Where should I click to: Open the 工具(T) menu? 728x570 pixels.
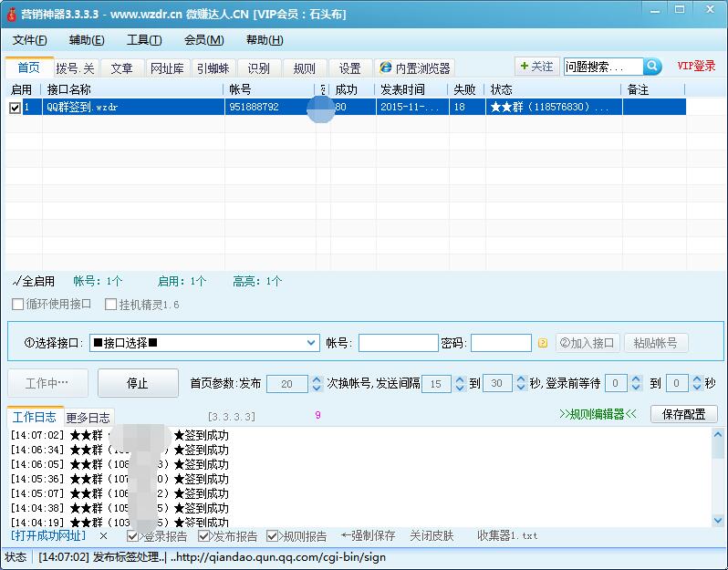click(144, 40)
